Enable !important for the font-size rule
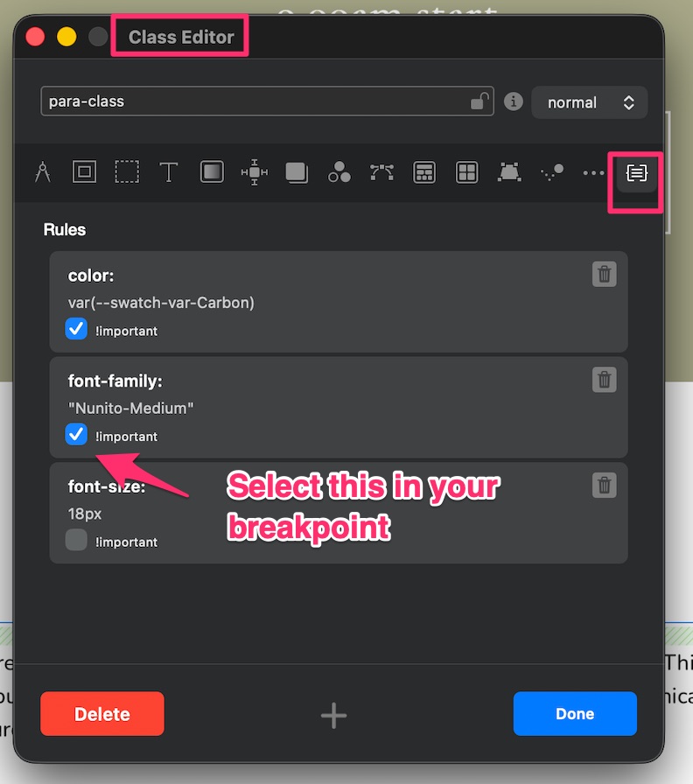Image resolution: width=693 pixels, height=784 pixels. [77, 541]
